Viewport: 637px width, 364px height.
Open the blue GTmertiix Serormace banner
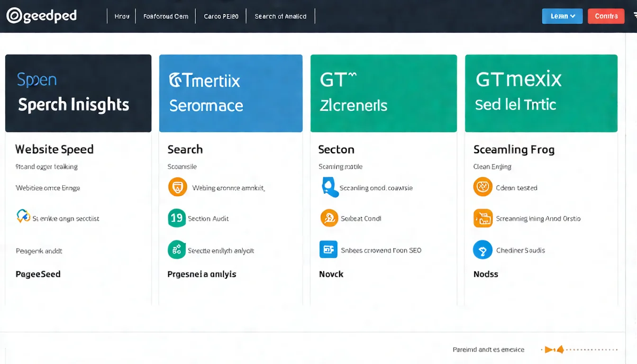point(231,93)
